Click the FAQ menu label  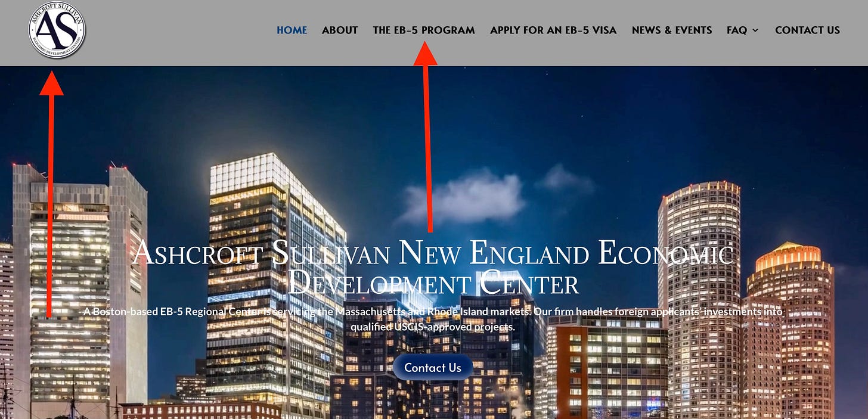[x=737, y=30]
